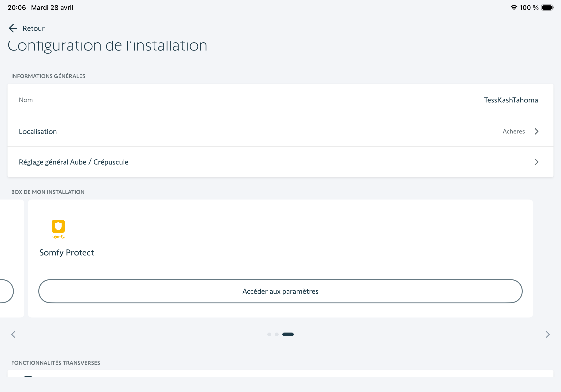Expand the Localisation chevron arrow
The height and width of the screenshot is (392, 561).
click(x=536, y=131)
